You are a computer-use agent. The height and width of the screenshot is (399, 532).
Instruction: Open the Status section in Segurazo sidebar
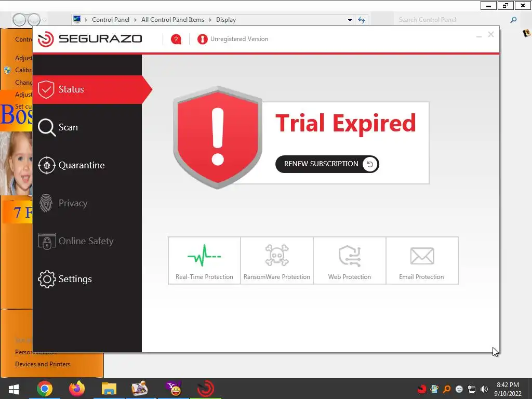click(x=87, y=89)
